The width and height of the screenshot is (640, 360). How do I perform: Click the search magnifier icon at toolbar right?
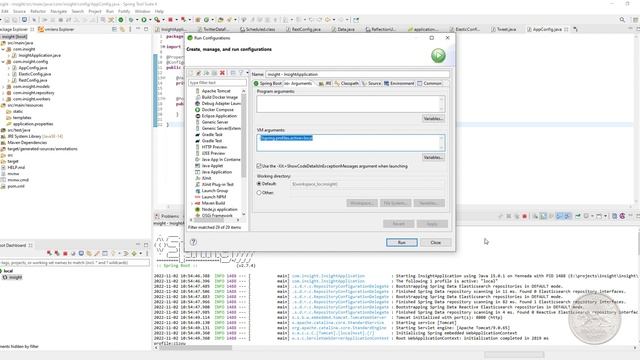pos(622,20)
